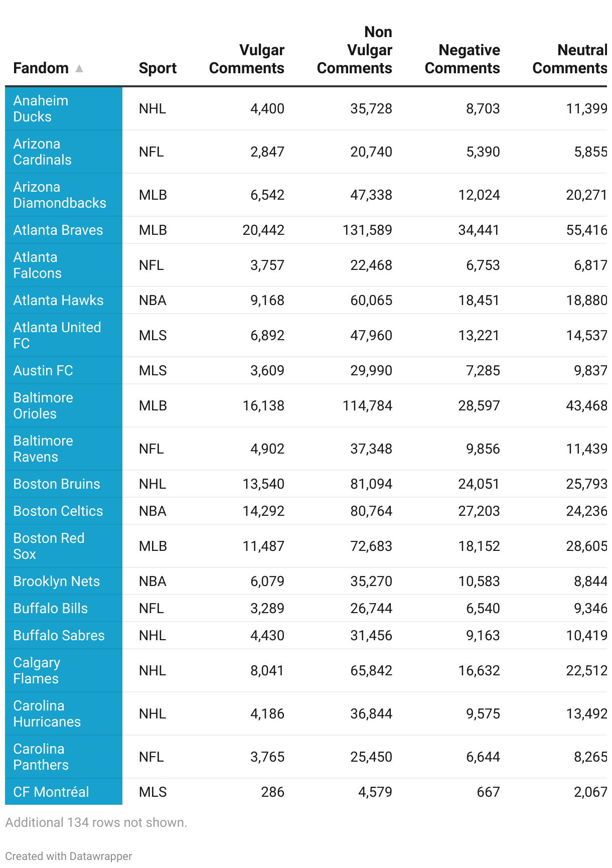Select the Anaheim Ducks fandom cell

click(x=41, y=108)
